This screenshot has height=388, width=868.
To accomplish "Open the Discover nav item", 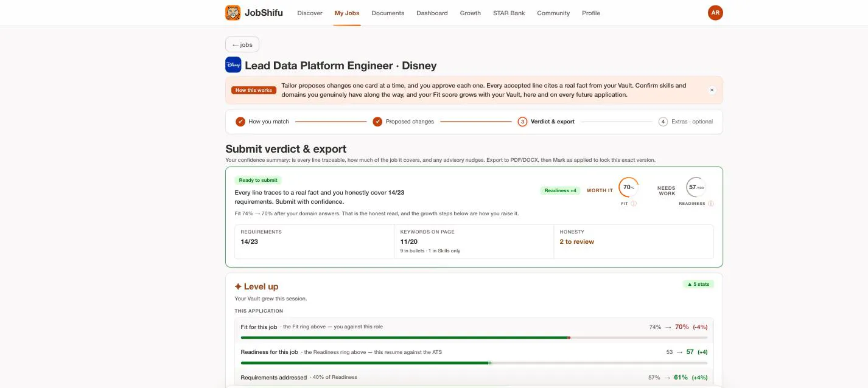I will pyautogui.click(x=310, y=13).
